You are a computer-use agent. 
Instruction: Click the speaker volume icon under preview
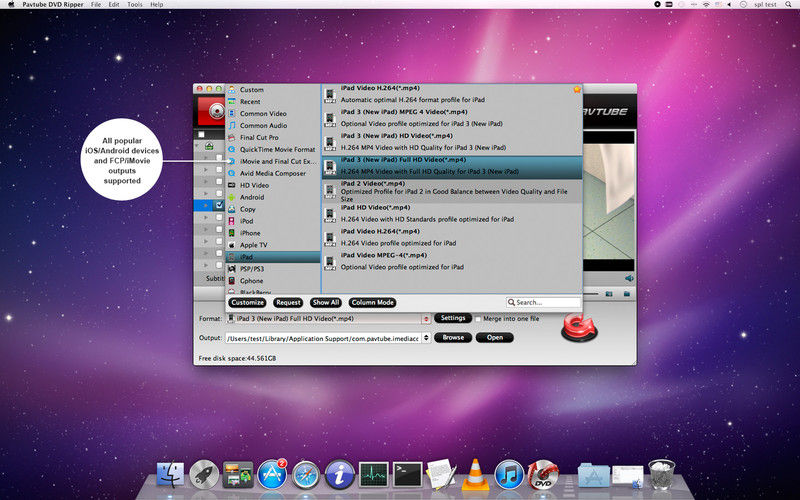click(629, 279)
